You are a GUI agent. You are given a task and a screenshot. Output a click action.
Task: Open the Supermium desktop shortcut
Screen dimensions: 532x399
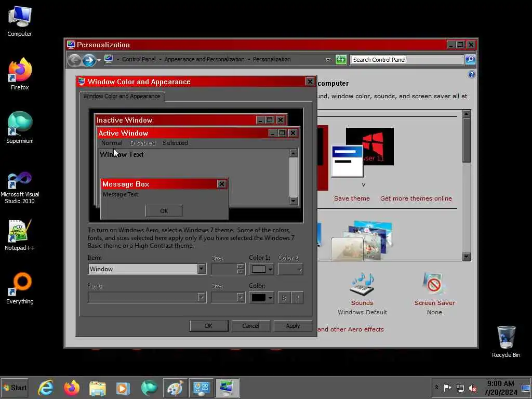pos(20,128)
